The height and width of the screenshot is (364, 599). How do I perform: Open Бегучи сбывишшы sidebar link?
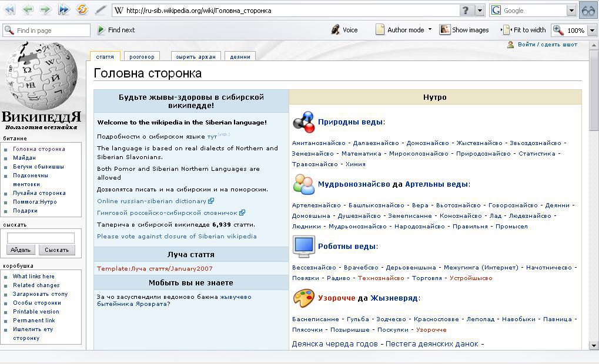pyautogui.click(x=38, y=167)
